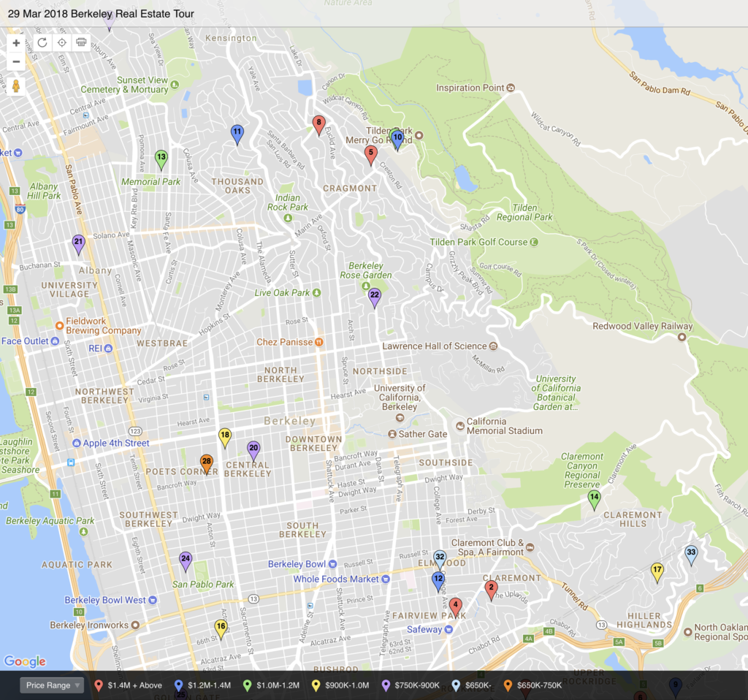Screen dimensions: 748x700
Task: Select green property marker 13
Action: (x=161, y=159)
